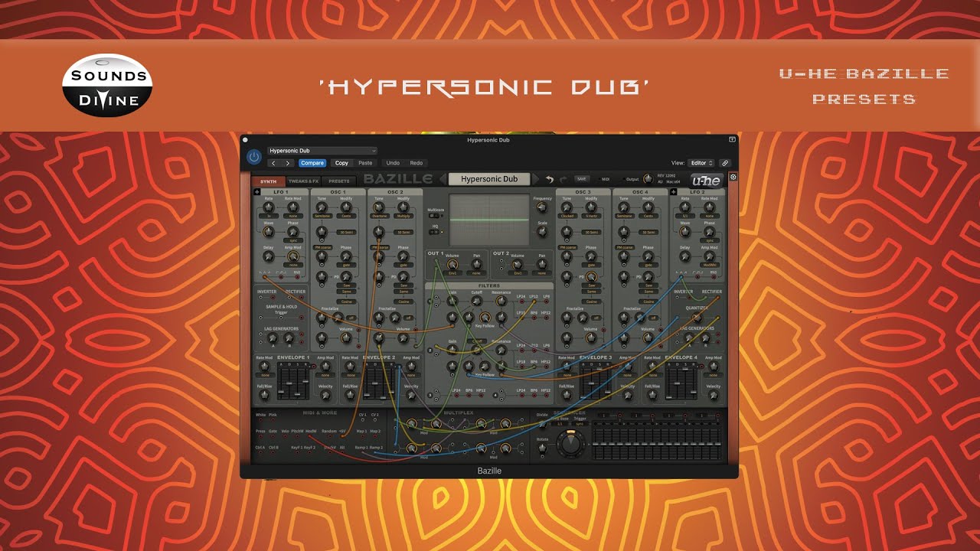Open OSC 2 Overtone tune mode selector
980x551 pixels.
[x=379, y=217]
